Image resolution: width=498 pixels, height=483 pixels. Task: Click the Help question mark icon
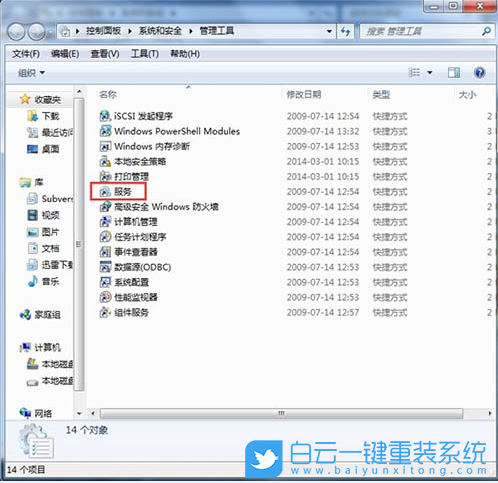point(479,72)
